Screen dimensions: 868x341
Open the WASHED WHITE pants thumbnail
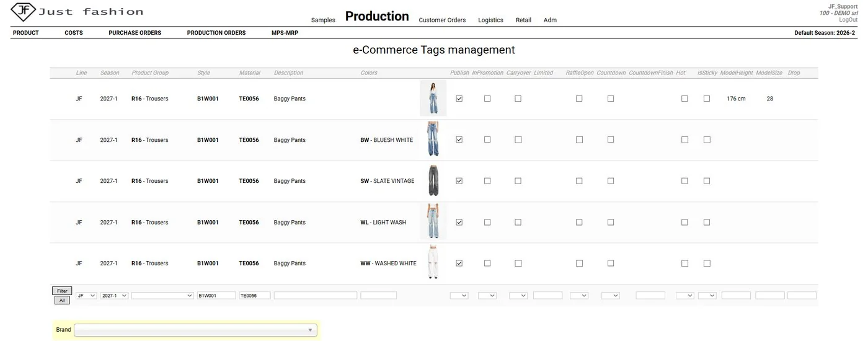click(433, 263)
